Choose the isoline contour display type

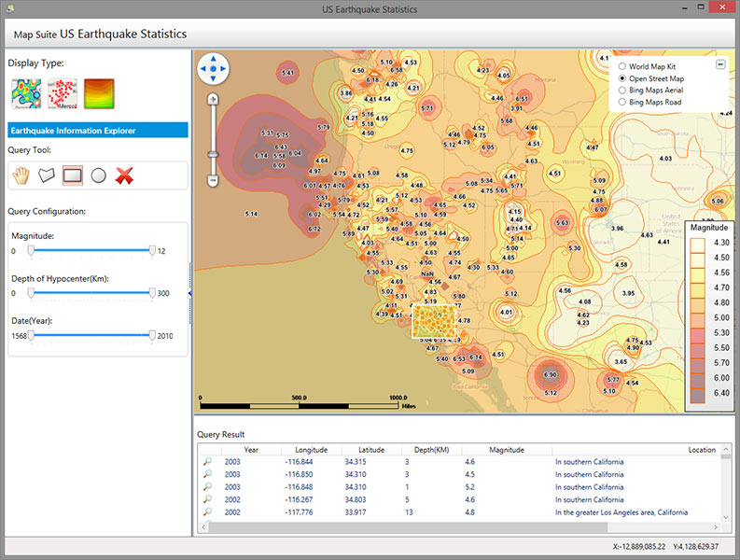pyautogui.click(x=98, y=94)
